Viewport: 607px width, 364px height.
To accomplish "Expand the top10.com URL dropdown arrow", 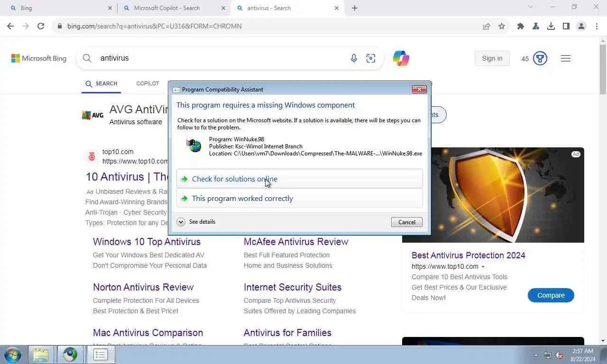I will [483, 267].
